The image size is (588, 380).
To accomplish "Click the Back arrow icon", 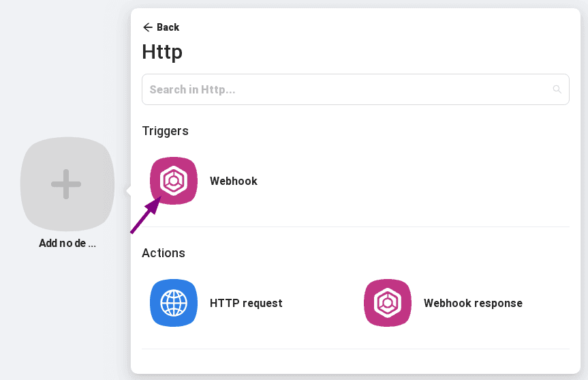I will coord(147,27).
